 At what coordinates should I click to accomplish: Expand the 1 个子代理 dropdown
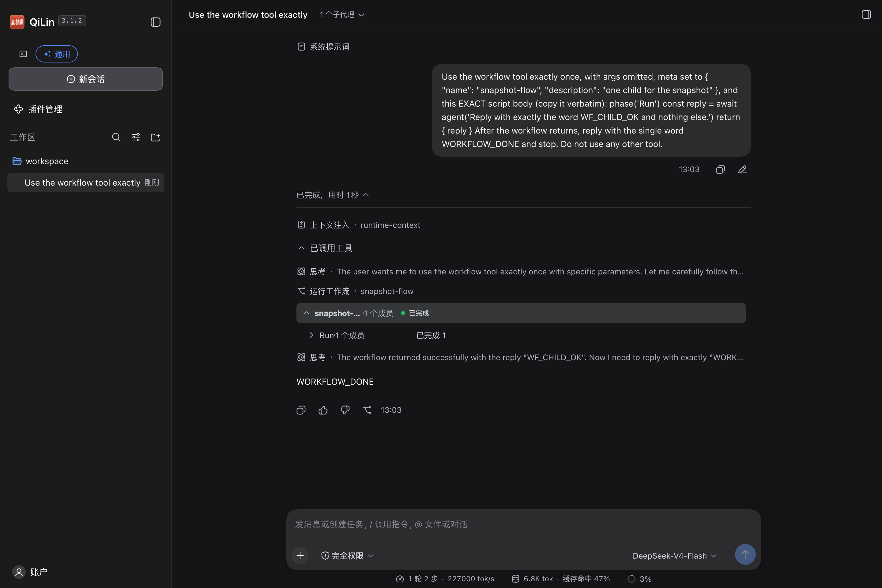342,15
